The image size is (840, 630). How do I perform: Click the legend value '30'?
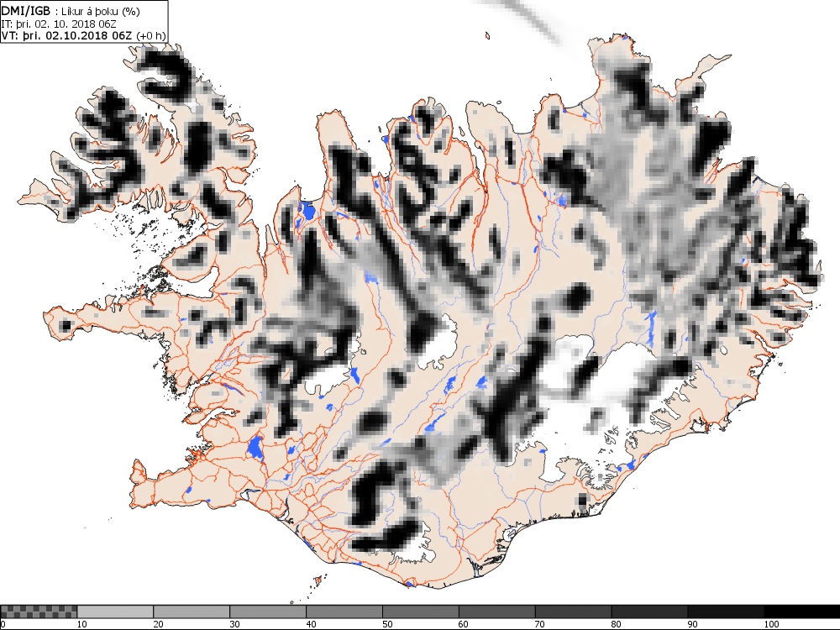pos(234,624)
